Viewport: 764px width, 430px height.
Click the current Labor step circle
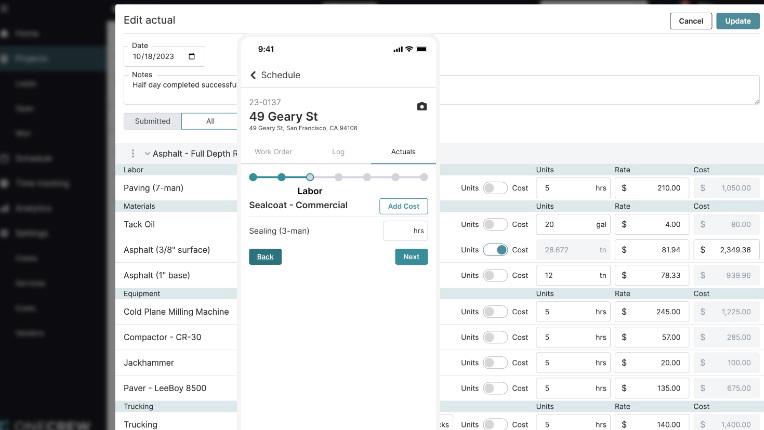(x=310, y=177)
